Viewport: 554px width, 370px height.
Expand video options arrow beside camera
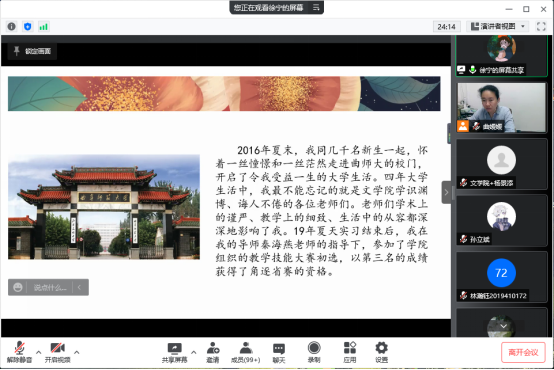click(x=76, y=352)
